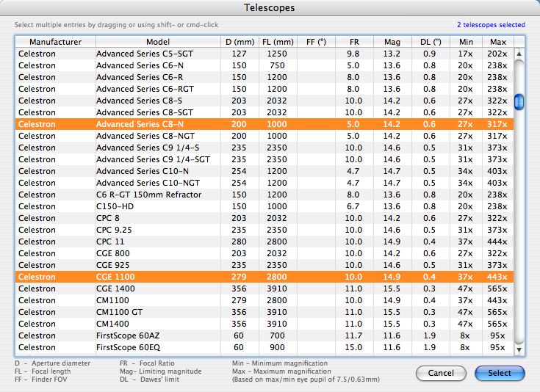Select the FirstScope 60AZ row
The width and height of the screenshot is (540, 392).
264,335
